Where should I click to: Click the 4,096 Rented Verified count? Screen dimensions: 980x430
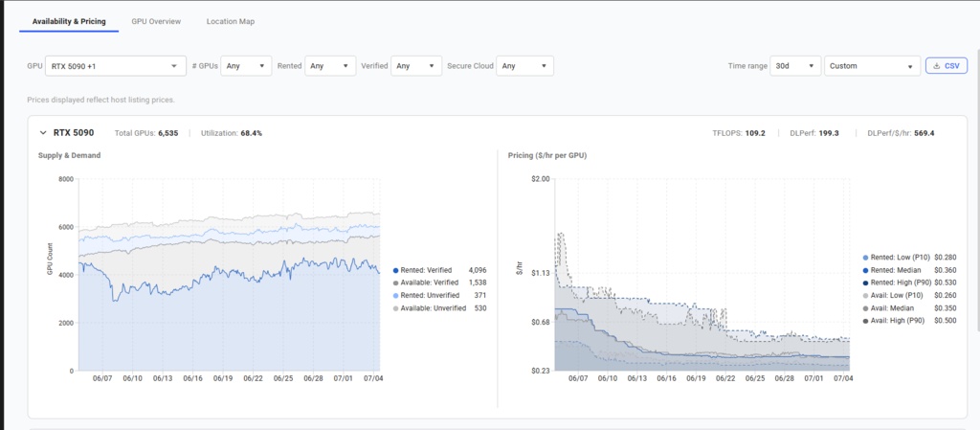tap(477, 271)
